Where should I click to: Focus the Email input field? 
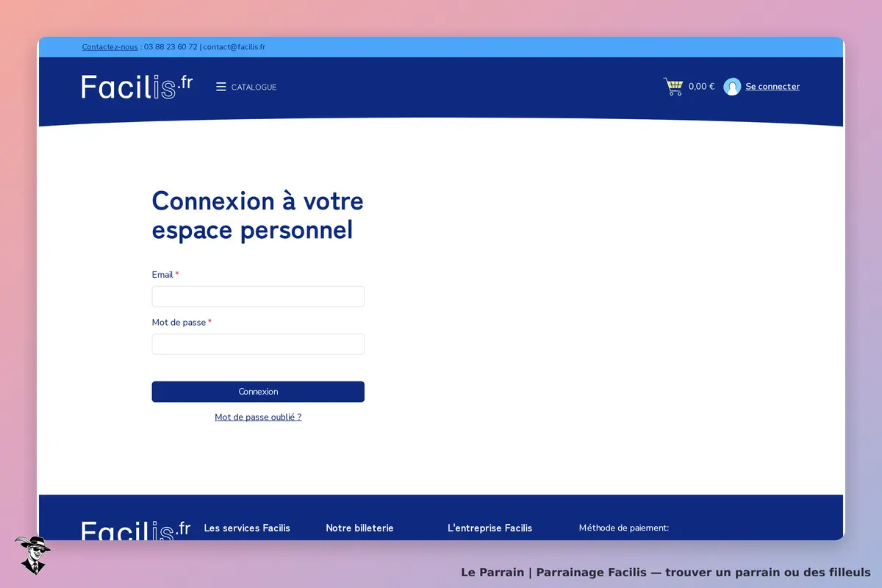pyautogui.click(x=258, y=296)
